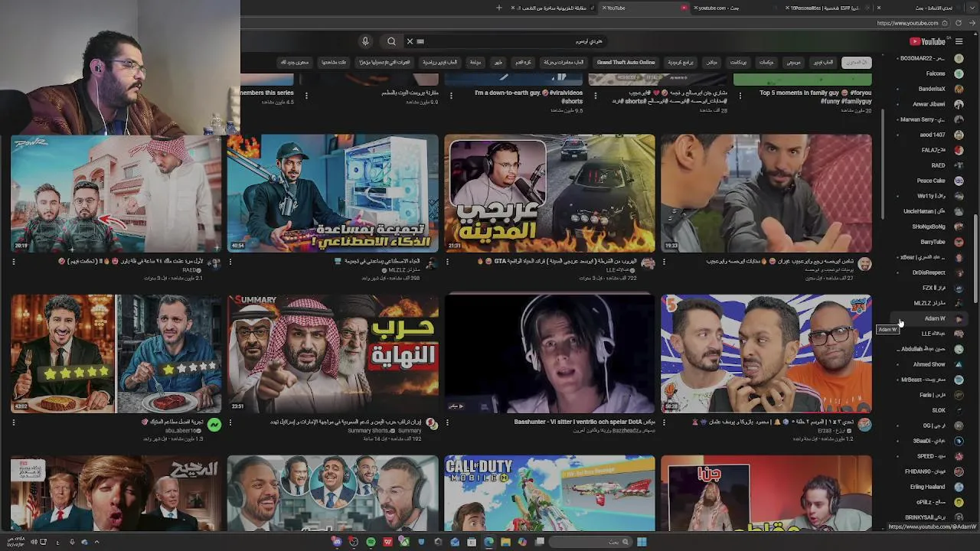Open options menu for the GTA video
This screenshot has height=551, width=980.
pyautogui.click(x=446, y=262)
